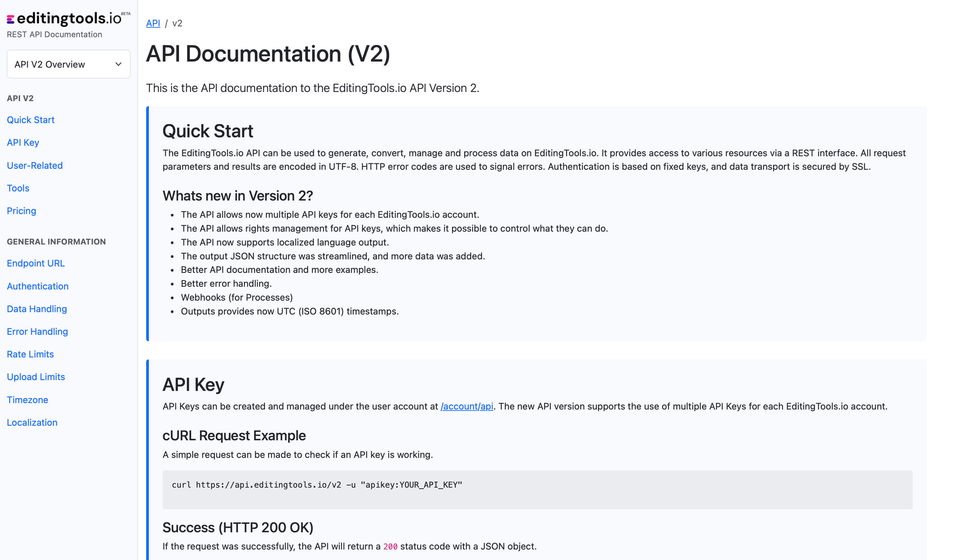Screen dimensions: 969x560
Task: Open Error Handling in sidebar
Action: pos(37,332)
